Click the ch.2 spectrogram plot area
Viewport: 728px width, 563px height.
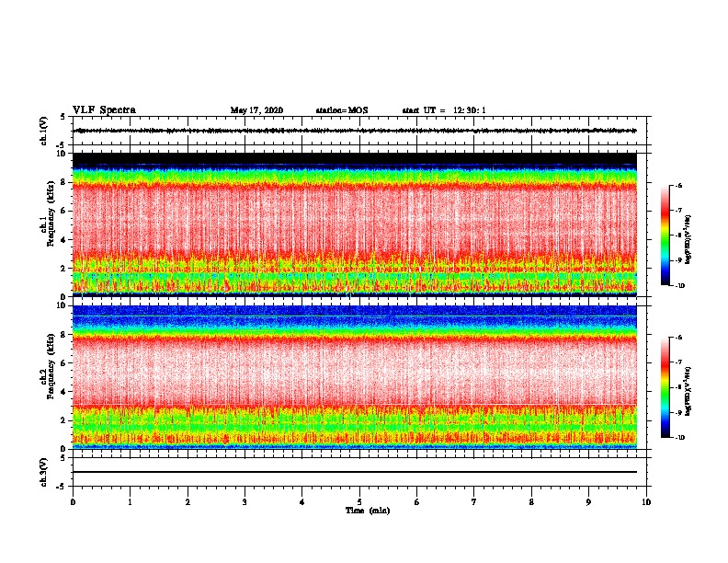coord(355,377)
